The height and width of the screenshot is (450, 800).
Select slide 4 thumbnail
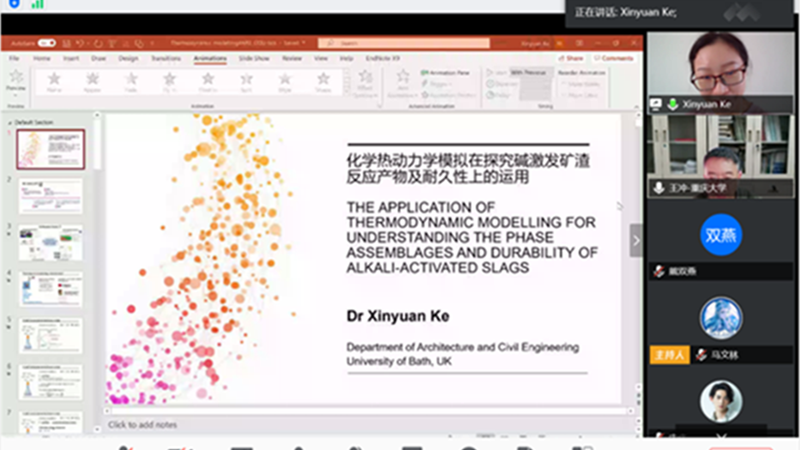[x=51, y=289]
